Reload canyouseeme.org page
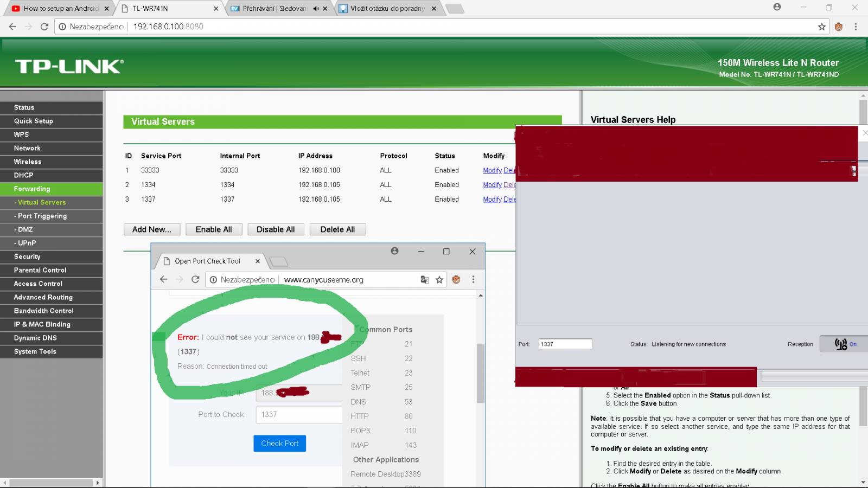This screenshot has width=868, height=488. [195, 279]
